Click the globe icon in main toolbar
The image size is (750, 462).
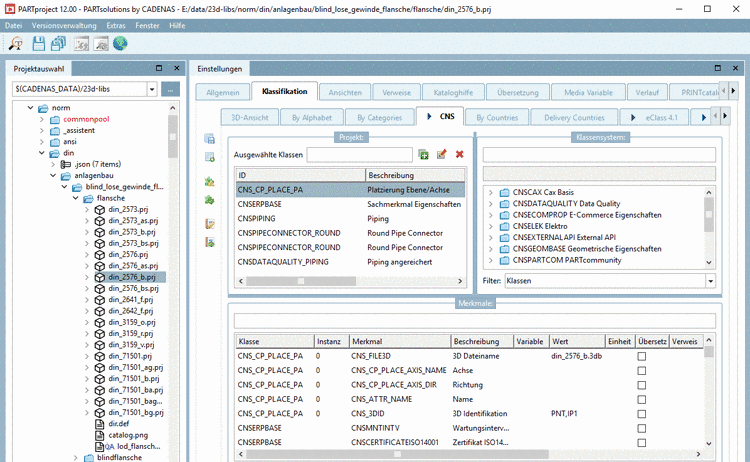pyautogui.click(x=120, y=43)
